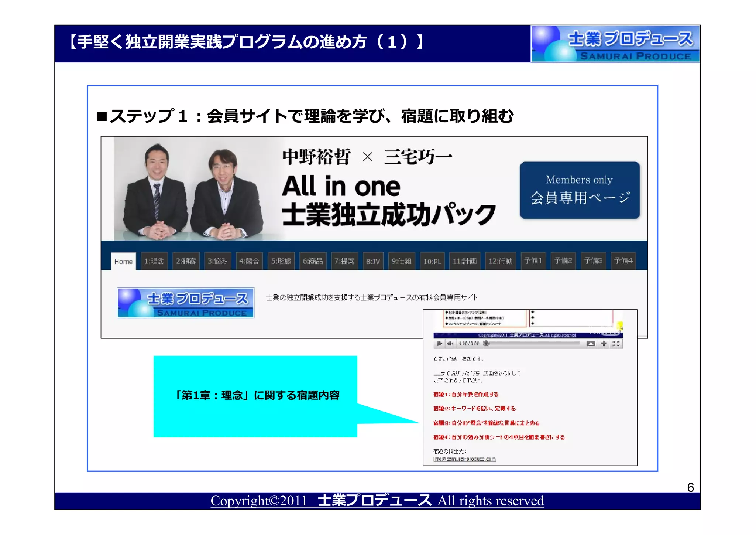
Task: Open the 9:仕組 tab
Action: click(402, 261)
